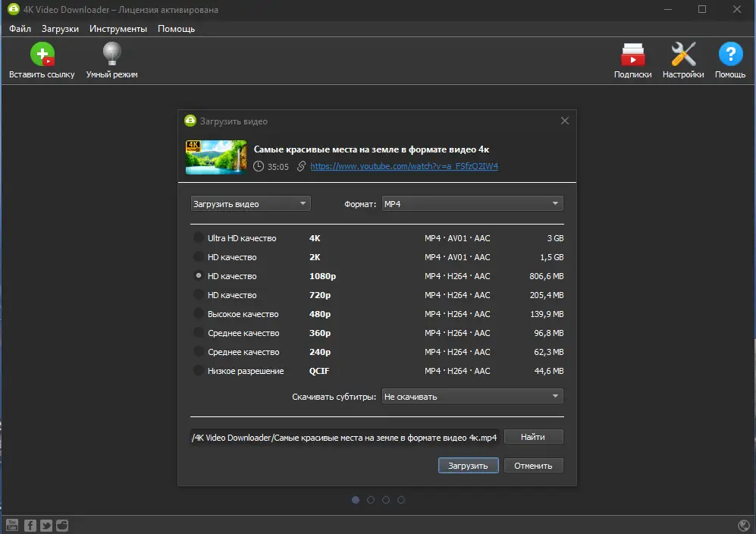Choose the HD 720p quality option
The image size is (756, 534).
pyautogui.click(x=198, y=295)
